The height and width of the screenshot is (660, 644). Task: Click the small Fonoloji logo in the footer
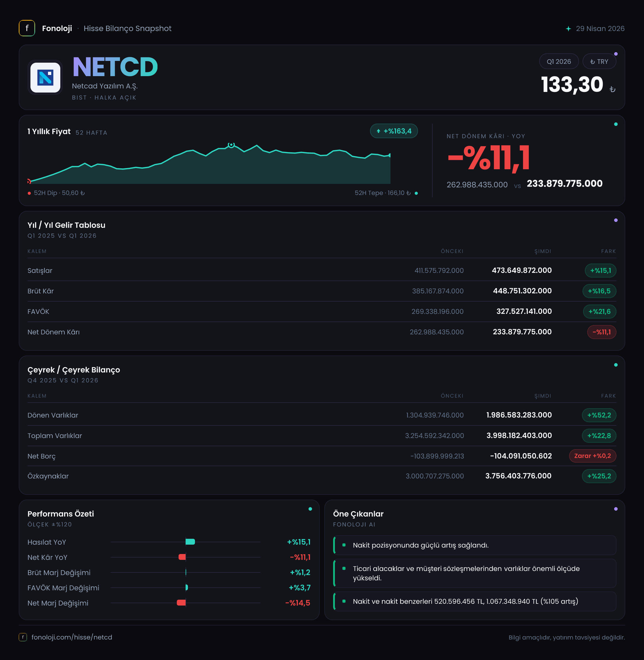pos(23,637)
